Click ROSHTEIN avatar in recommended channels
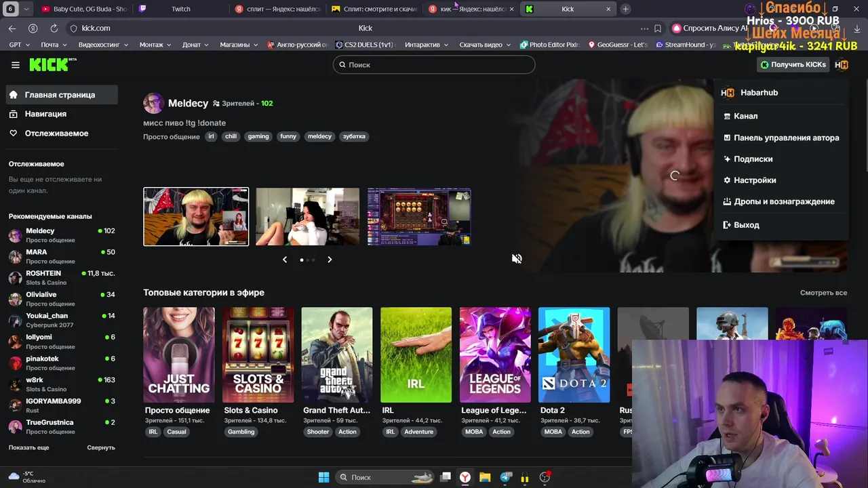This screenshot has width=868, height=488. [15, 278]
